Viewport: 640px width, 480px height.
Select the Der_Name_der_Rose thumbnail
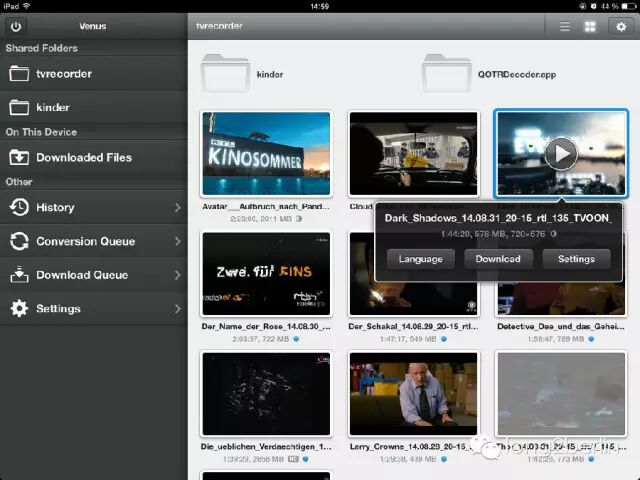click(267, 274)
